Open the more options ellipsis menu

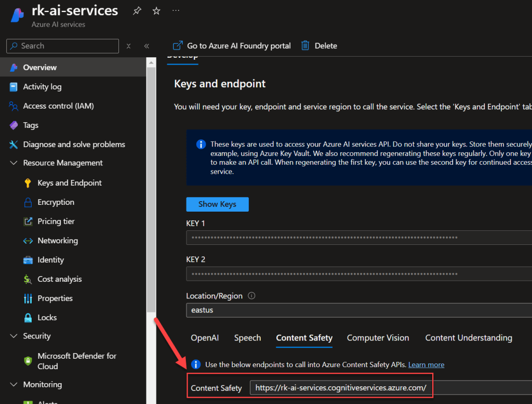pos(176,10)
